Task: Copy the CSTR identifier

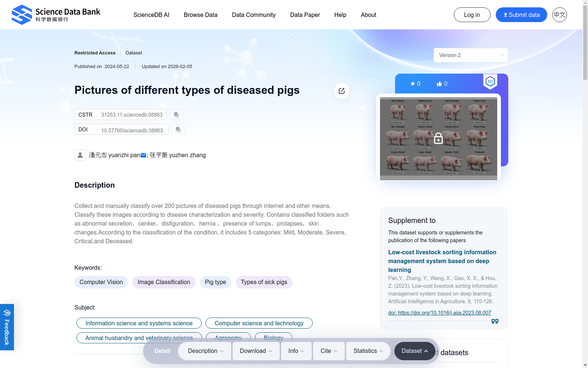Action: click(177, 114)
